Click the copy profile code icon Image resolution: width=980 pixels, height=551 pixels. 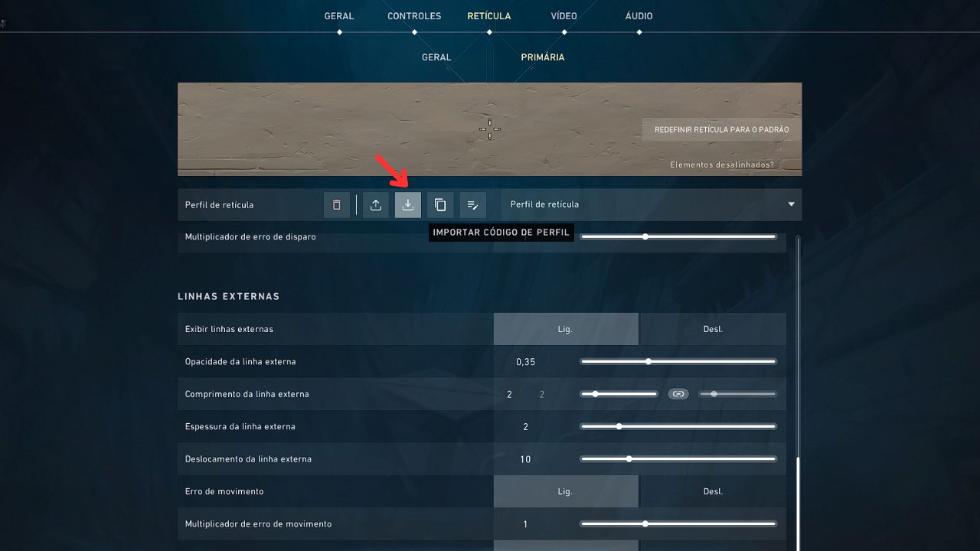[x=439, y=204]
